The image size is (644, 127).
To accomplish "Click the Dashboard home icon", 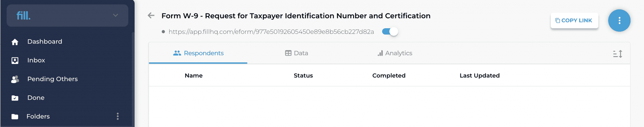I will click(x=15, y=42).
